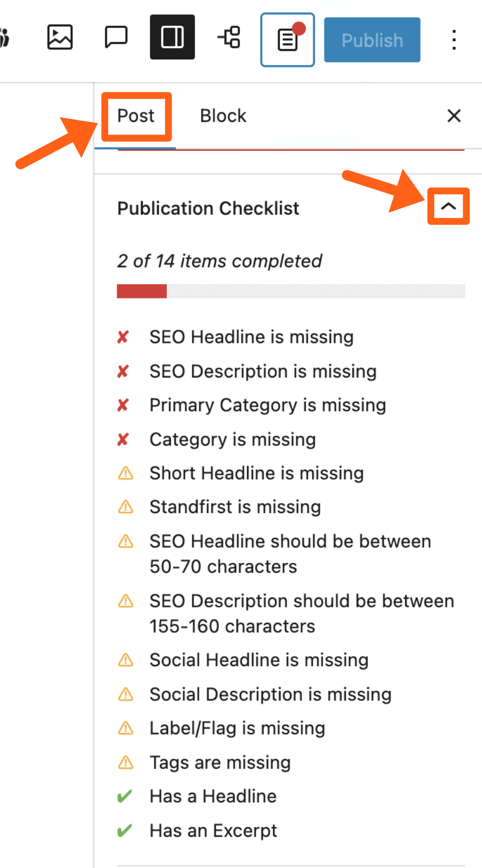The image size is (482, 868).
Task: Click the SEO Description is missing item
Action: [x=263, y=371]
